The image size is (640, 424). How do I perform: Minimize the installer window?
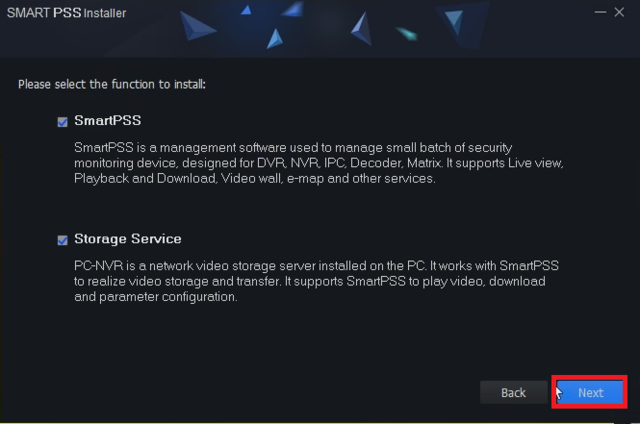[x=600, y=11]
